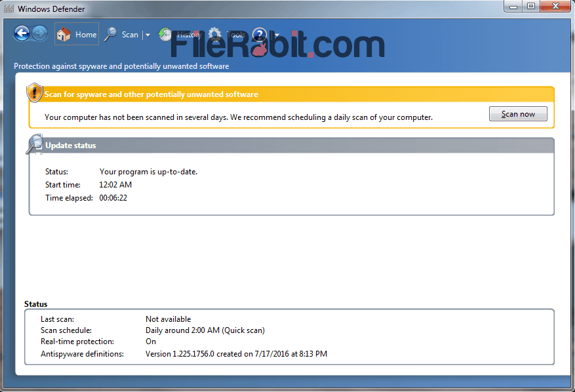The width and height of the screenshot is (575, 392).
Task: Click the 'Last scan:' label
Action: click(x=57, y=319)
